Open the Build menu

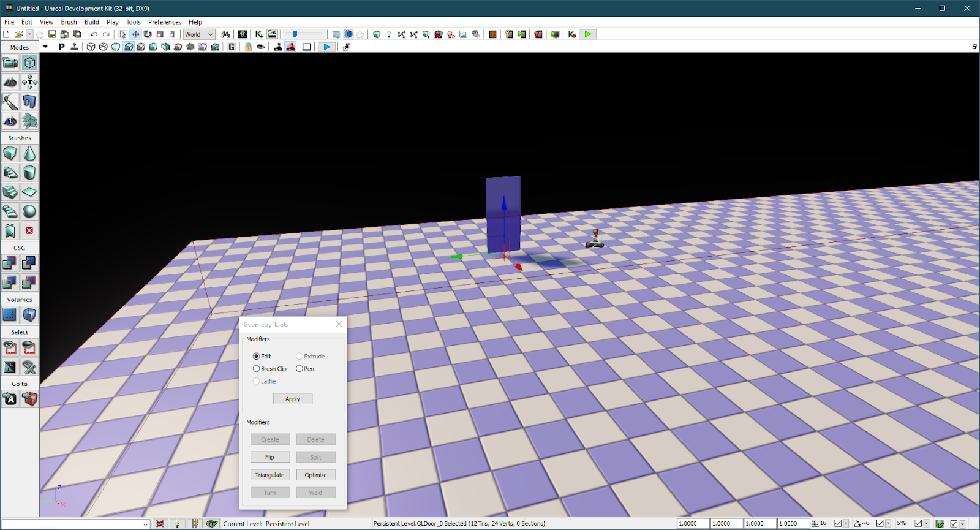point(92,21)
